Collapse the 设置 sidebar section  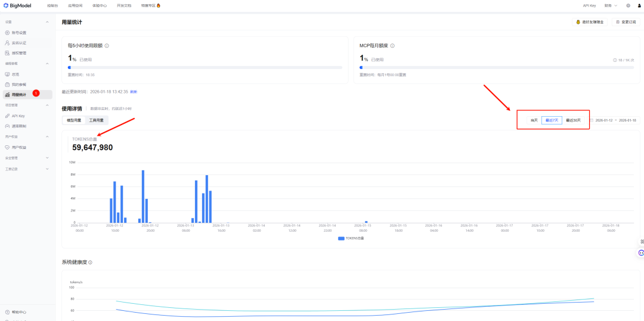(47, 21)
